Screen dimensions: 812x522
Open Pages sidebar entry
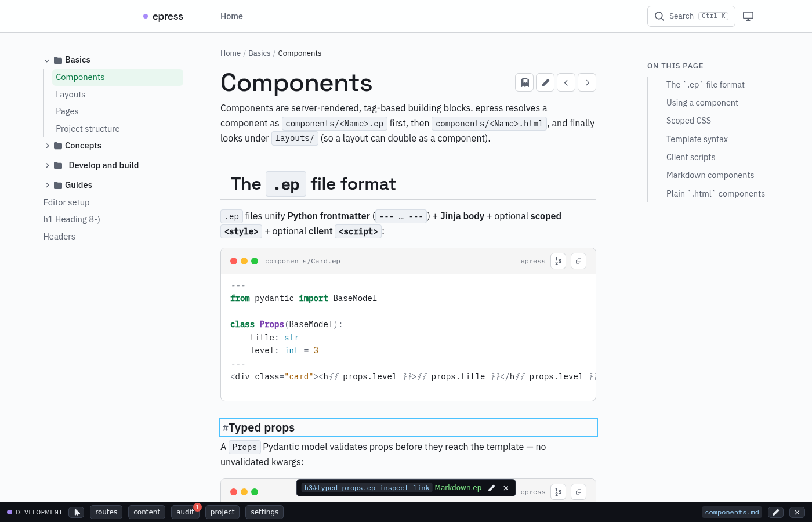67,111
